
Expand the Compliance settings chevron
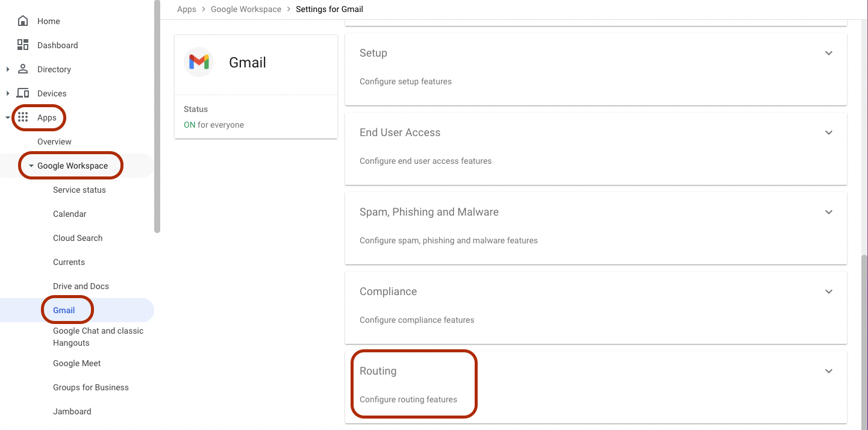coord(828,291)
